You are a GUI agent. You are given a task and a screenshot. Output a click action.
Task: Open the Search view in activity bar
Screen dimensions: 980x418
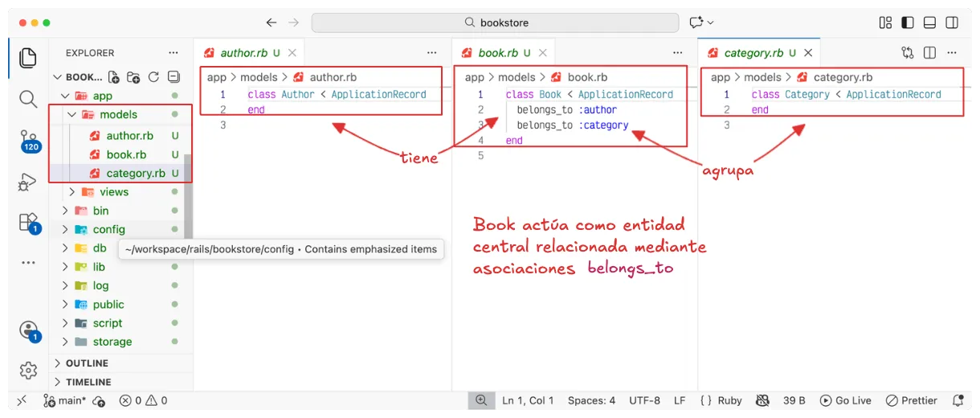coord(28,100)
